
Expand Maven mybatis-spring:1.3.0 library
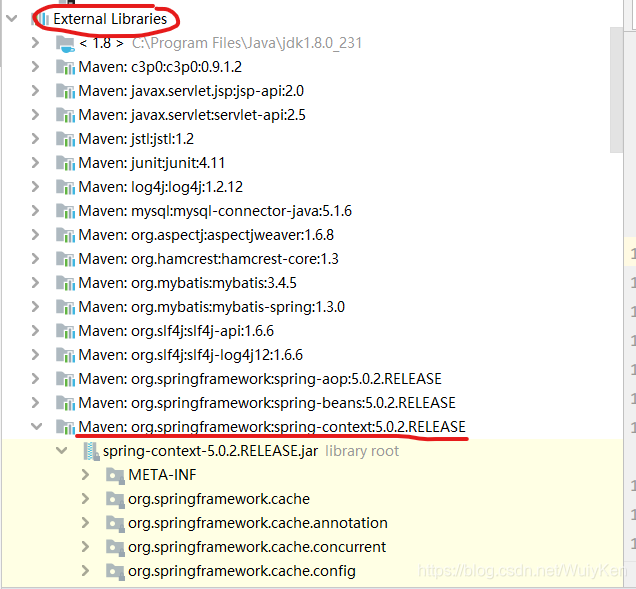click(35, 307)
